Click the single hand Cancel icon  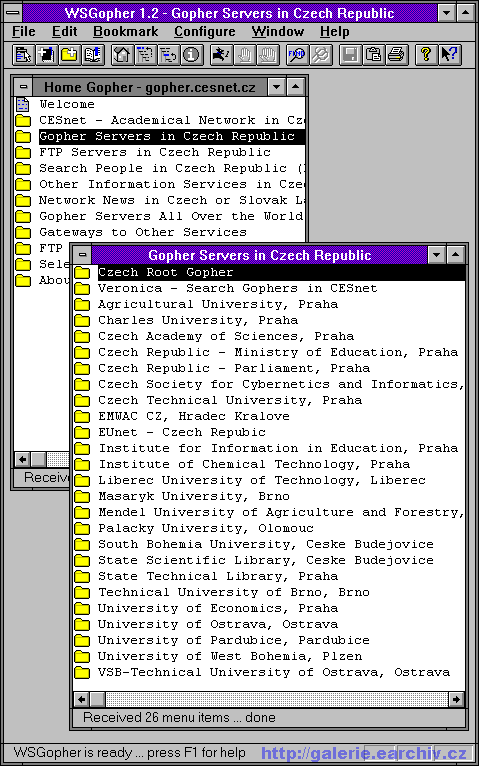point(245,55)
